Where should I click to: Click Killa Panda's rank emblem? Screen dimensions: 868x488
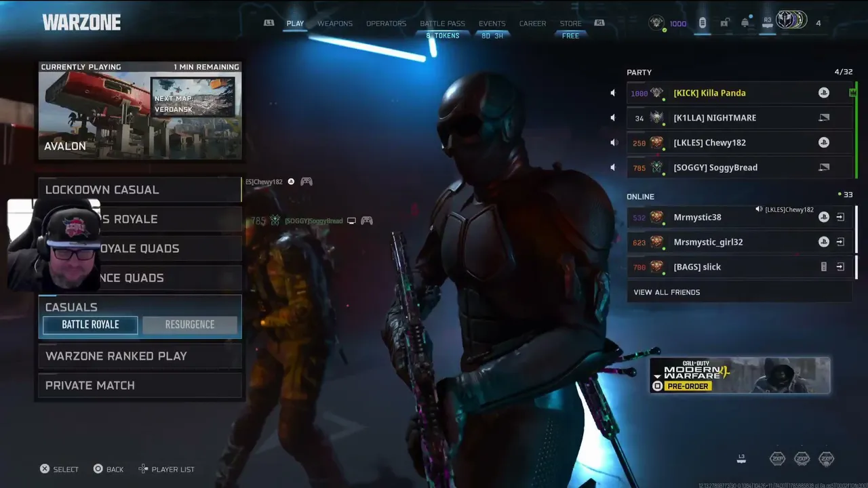click(x=656, y=93)
